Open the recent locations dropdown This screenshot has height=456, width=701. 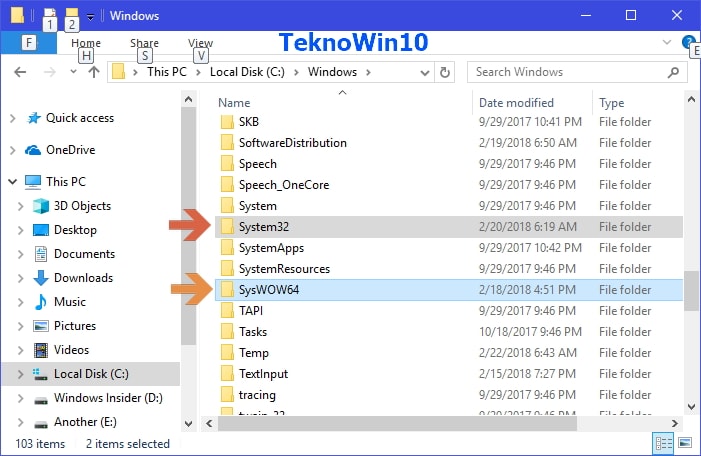tap(73, 72)
